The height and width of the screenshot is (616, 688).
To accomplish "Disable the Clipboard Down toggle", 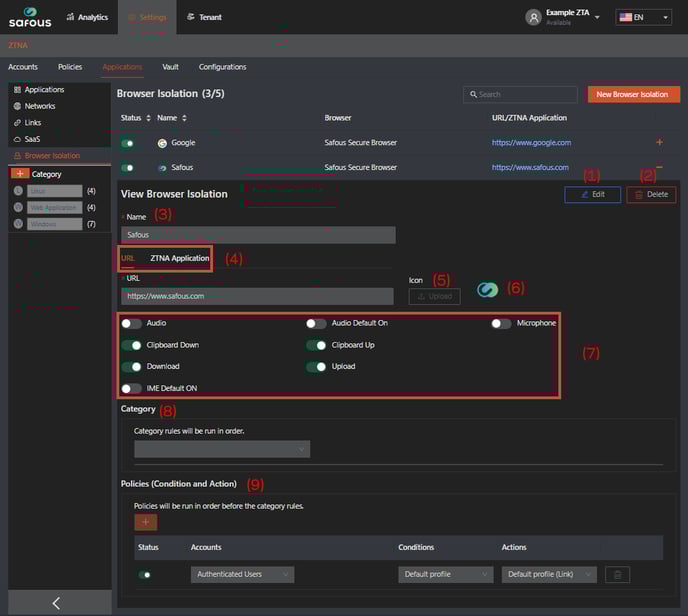I will 131,345.
